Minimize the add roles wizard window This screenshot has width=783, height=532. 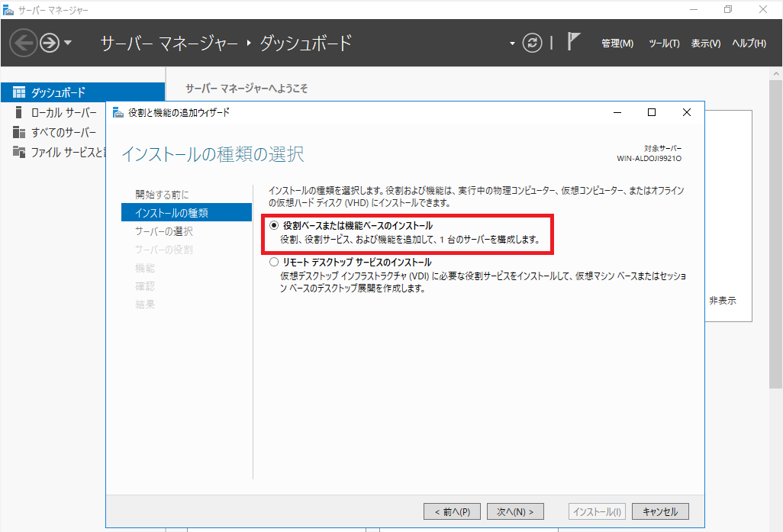point(617,112)
